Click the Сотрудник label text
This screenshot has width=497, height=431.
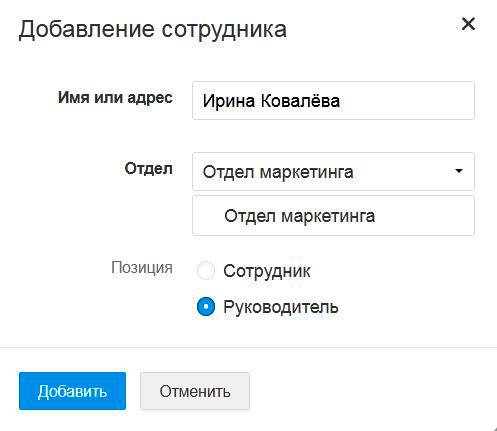coord(267,271)
